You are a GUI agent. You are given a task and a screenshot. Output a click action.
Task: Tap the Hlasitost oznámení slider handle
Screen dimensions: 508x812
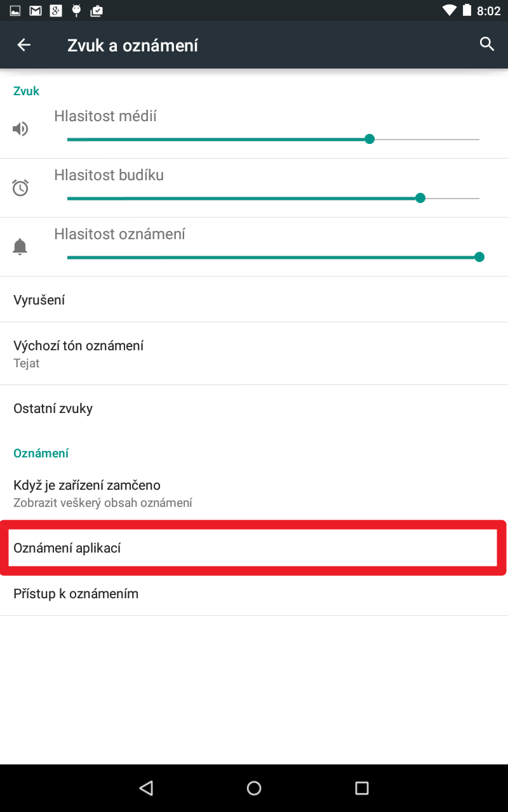click(x=479, y=257)
